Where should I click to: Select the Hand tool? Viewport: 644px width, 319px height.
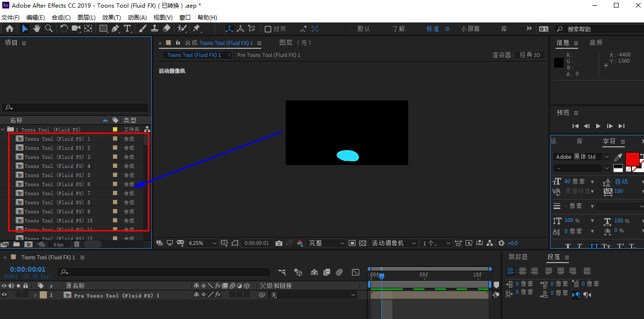[x=37, y=29]
